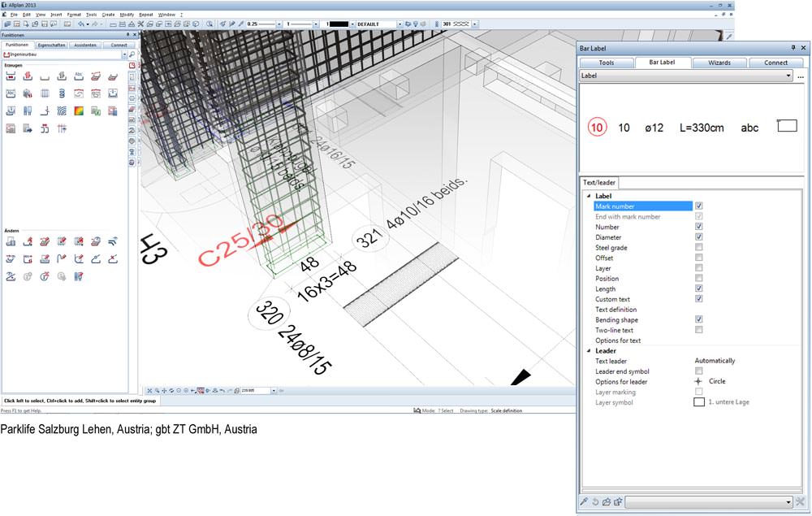Click the redo arrow in the main toolbar
This screenshot has width=812, height=516.
tap(95, 24)
